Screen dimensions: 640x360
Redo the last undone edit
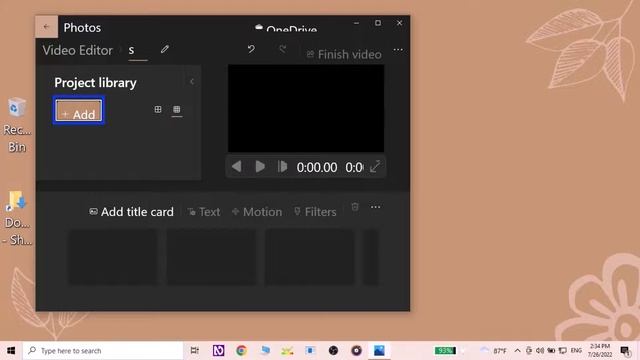click(x=282, y=49)
